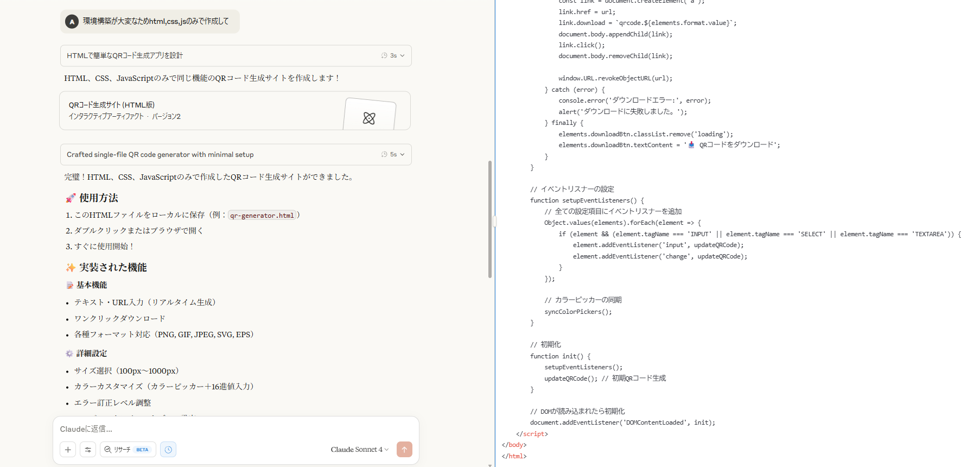Send message with the orange arrow button

404,450
